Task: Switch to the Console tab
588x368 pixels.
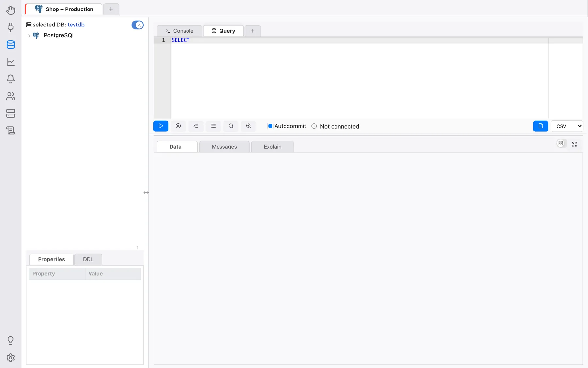Action: click(179, 31)
